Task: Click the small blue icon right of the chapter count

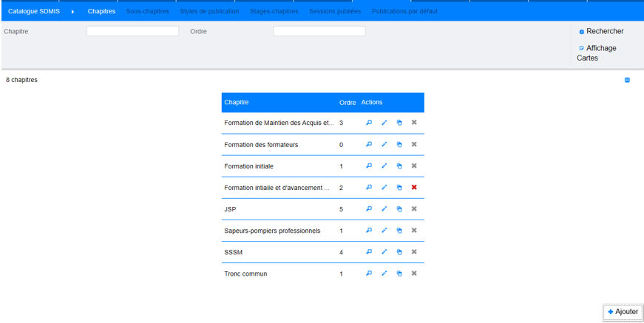Action: [627, 80]
